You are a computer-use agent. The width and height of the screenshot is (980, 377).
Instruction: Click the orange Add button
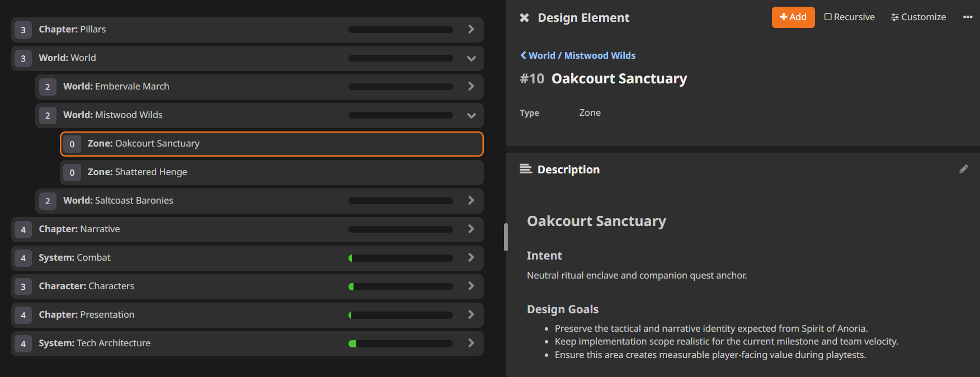[793, 17]
